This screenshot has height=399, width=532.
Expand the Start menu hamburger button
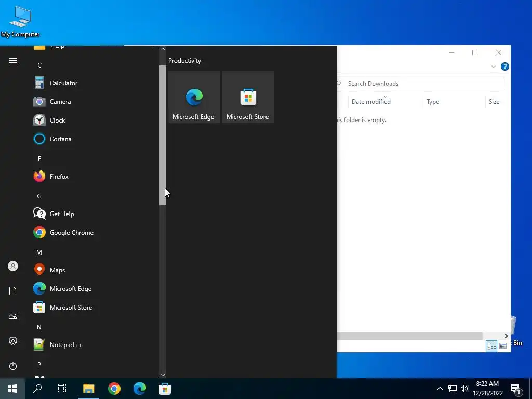[x=13, y=60]
